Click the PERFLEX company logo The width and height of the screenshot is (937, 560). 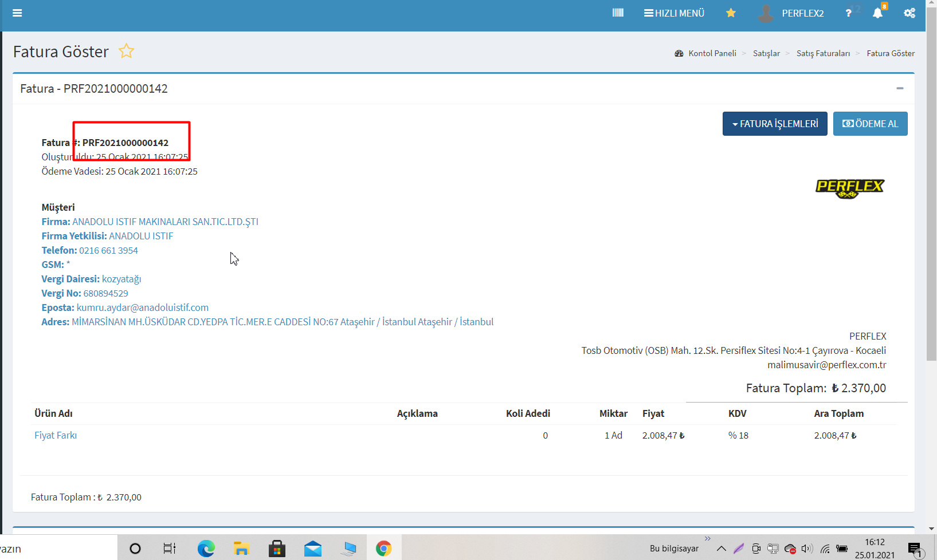849,188
